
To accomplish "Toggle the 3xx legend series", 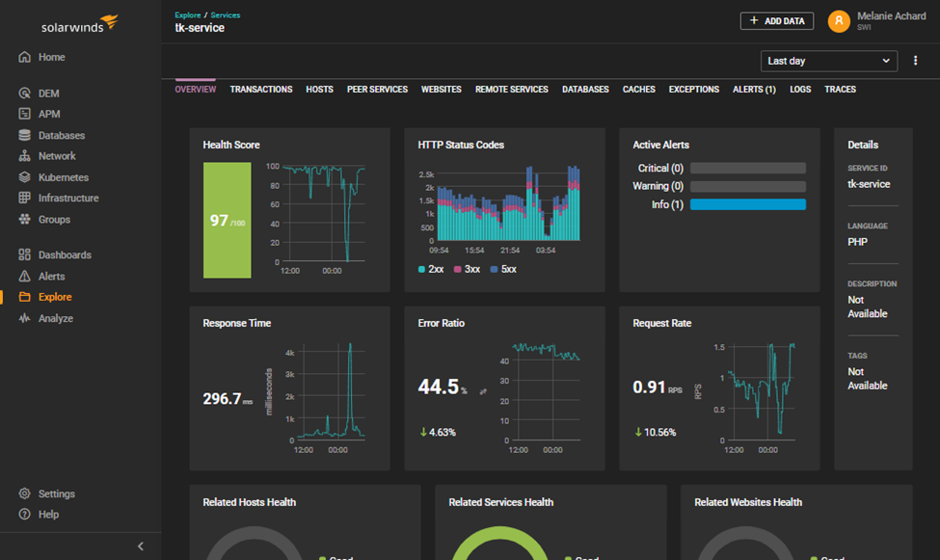I will click(467, 269).
